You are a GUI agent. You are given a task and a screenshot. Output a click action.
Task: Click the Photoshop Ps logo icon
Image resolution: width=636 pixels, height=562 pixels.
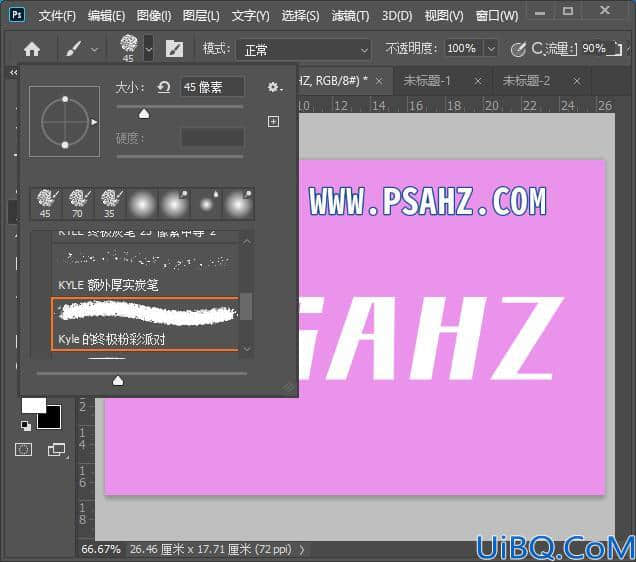(17, 15)
